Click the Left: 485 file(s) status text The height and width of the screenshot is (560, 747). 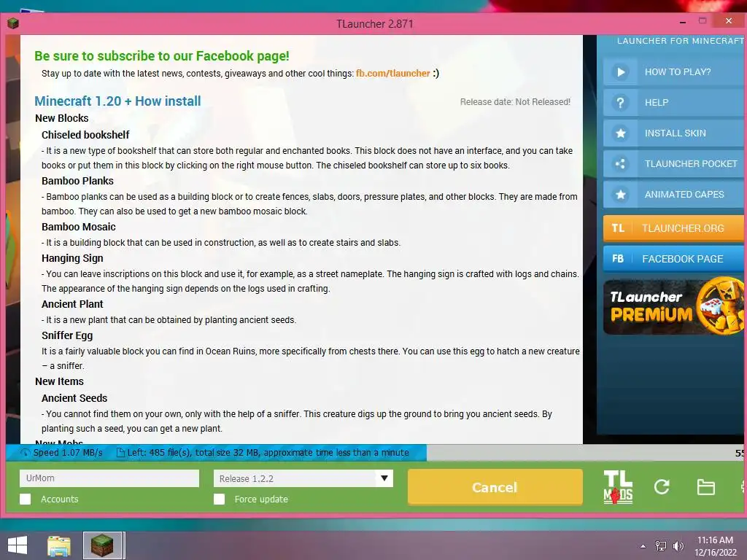(x=268, y=453)
